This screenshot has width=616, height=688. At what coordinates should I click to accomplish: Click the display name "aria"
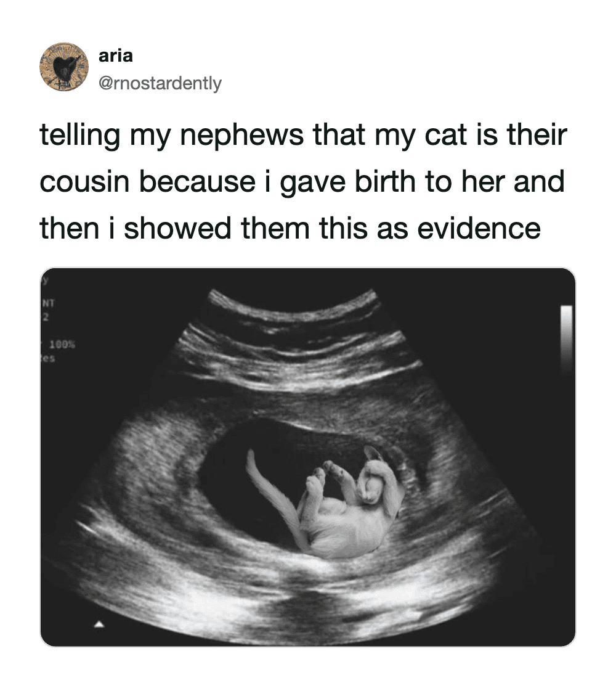tap(116, 55)
